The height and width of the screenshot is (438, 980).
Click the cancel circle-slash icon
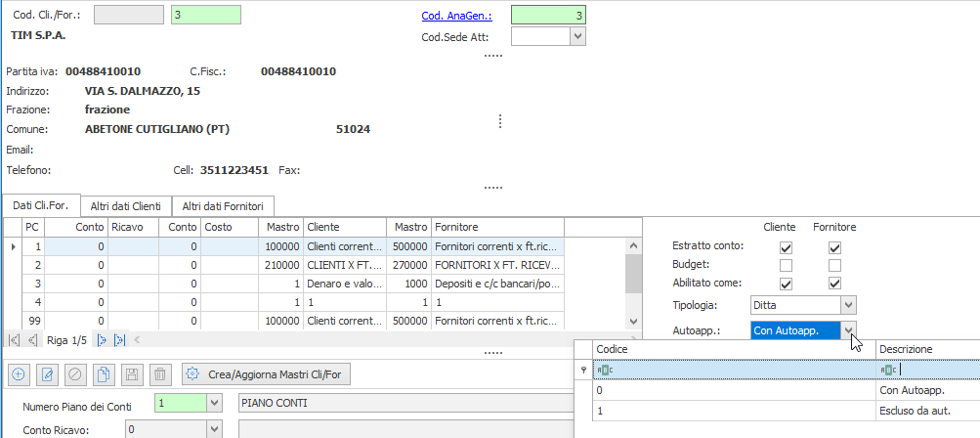(x=74, y=374)
